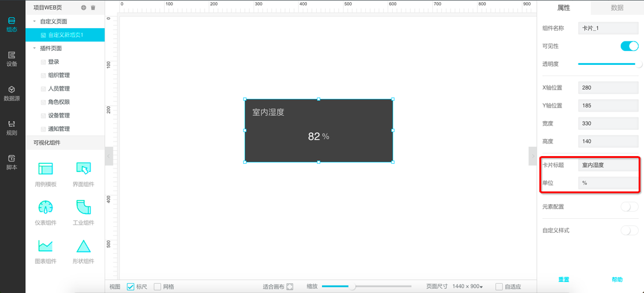The width and height of the screenshot is (644, 293).
Task: Check the 网格 grid checkbox
Action: tap(157, 287)
